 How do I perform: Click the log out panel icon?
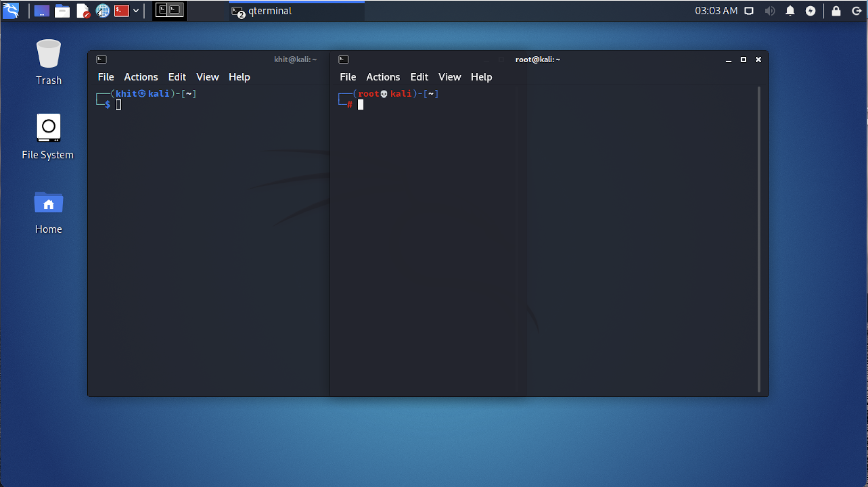(857, 11)
